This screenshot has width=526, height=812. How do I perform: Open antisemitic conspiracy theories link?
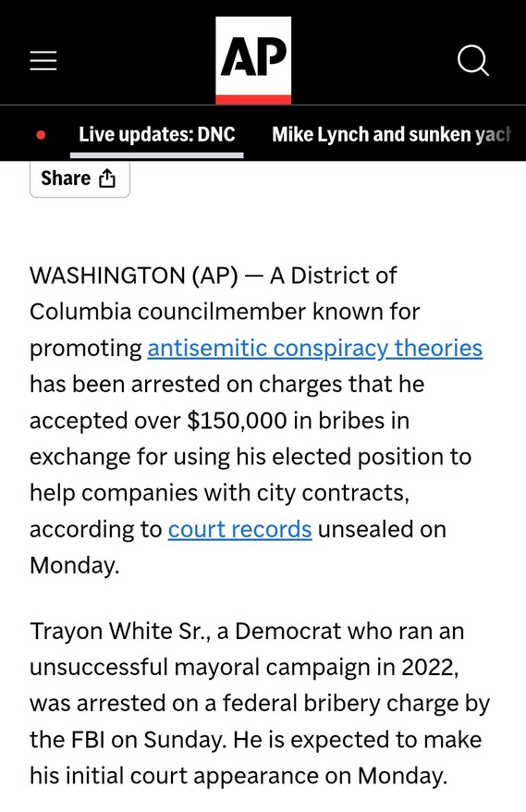[x=315, y=349]
